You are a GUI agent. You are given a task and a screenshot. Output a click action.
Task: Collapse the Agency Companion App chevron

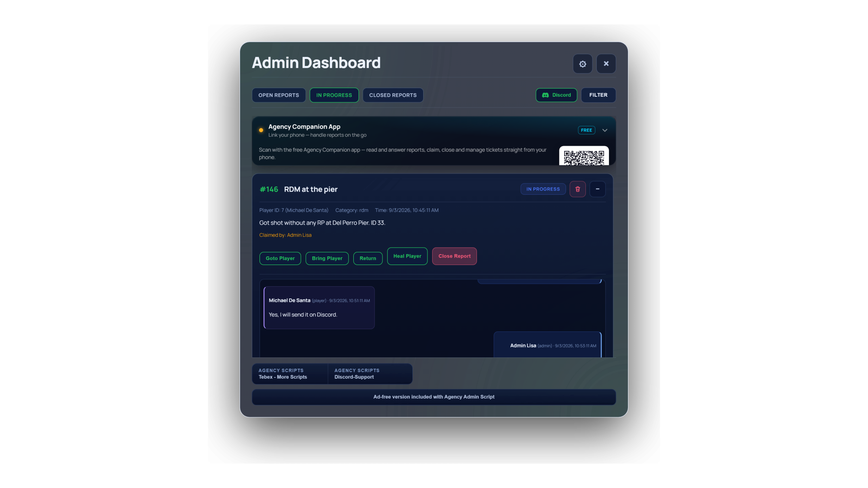tap(605, 130)
